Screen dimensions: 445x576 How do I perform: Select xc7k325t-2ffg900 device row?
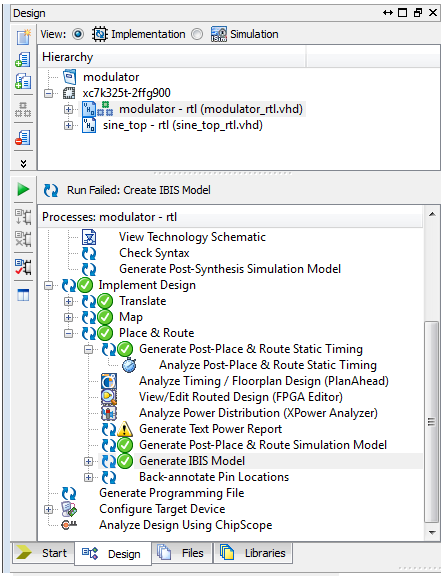(126, 93)
